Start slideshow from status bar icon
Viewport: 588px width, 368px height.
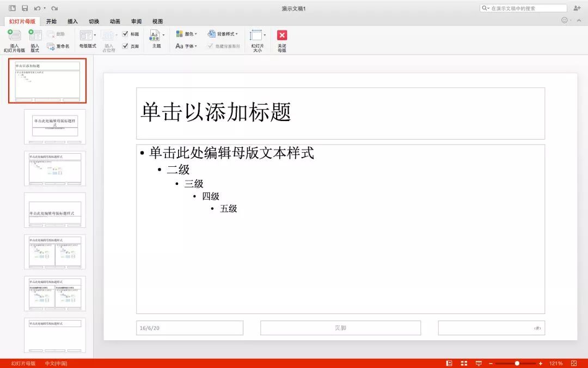[479, 363]
